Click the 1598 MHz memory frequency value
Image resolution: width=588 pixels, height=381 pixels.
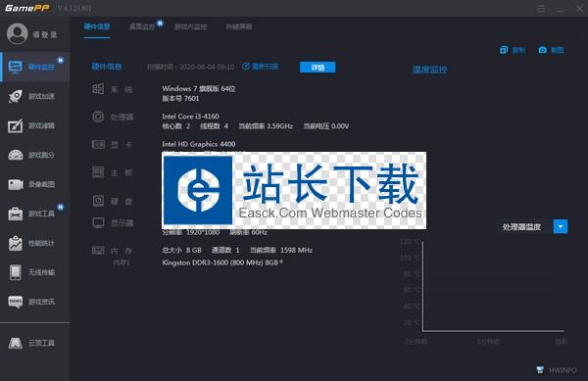point(297,250)
